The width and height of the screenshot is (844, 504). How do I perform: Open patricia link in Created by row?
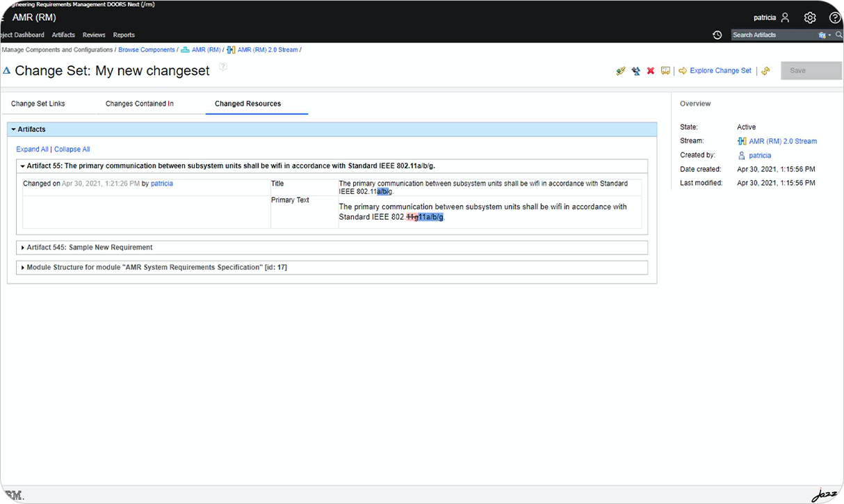click(760, 156)
